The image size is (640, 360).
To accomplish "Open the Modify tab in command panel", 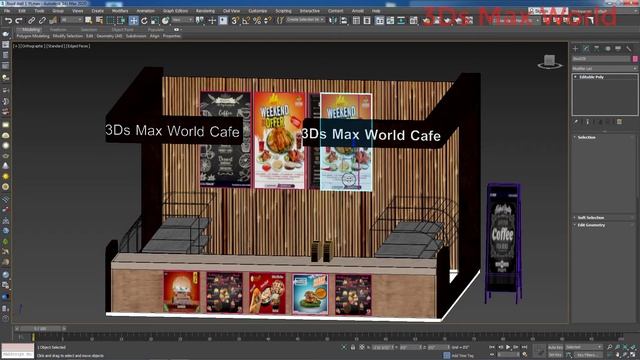I will [x=586, y=49].
